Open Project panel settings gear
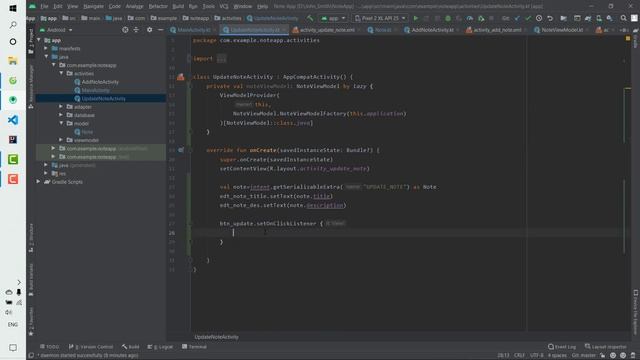Screen dimensions: 640x360 coord(149,30)
